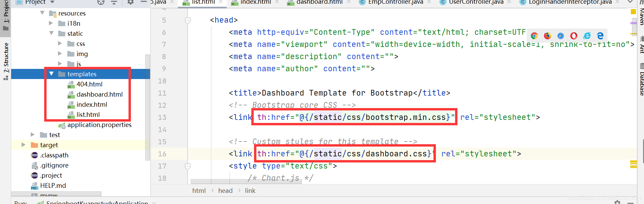Close the list.html tab
The width and height of the screenshot is (644, 204).
point(221,2)
